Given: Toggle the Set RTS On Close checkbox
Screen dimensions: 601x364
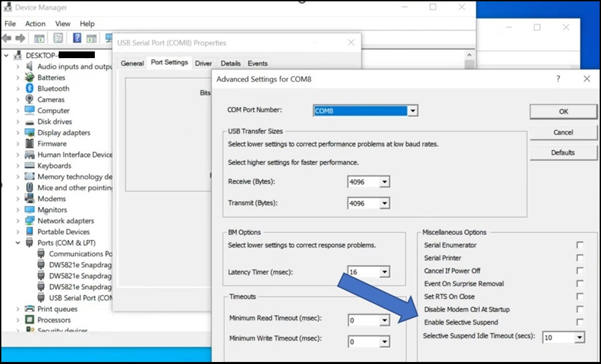Looking at the screenshot, I should (x=580, y=297).
